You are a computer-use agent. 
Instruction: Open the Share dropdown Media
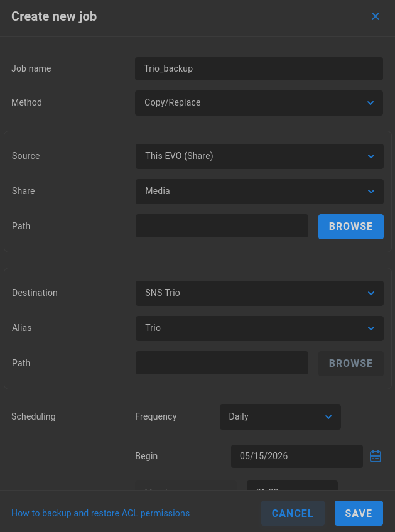click(259, 192)
